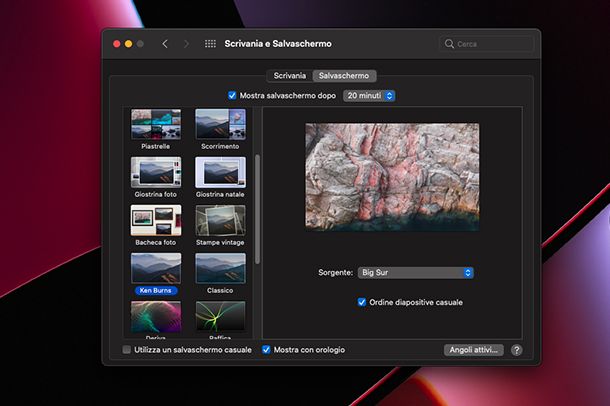The width and height of the screenshot is (610, 406).
Task: Click the search magnifier icon
Action: pyautogui.click(x=449, y=44)
